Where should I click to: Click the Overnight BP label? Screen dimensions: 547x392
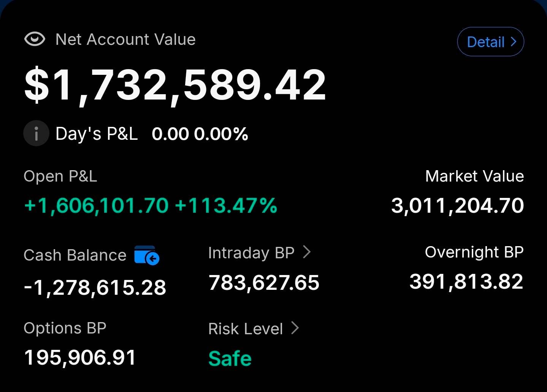pos(474,252)
